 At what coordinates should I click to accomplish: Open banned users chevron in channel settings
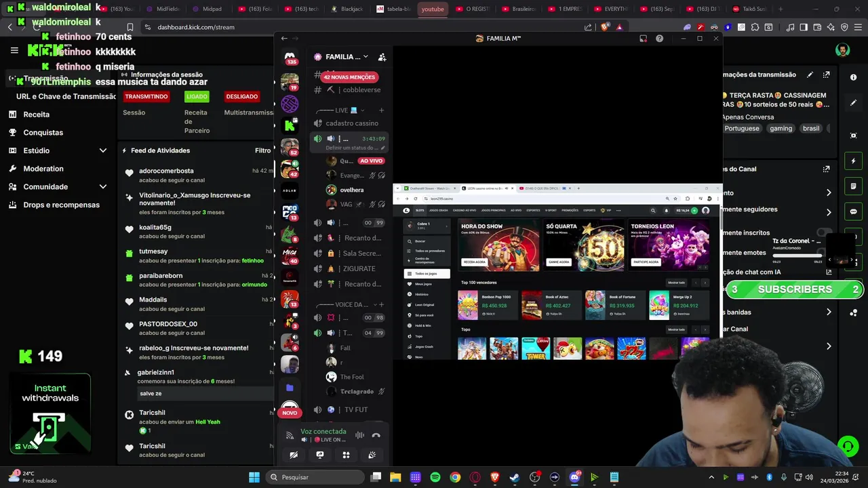pyautogui.click(x=829, y=312)
